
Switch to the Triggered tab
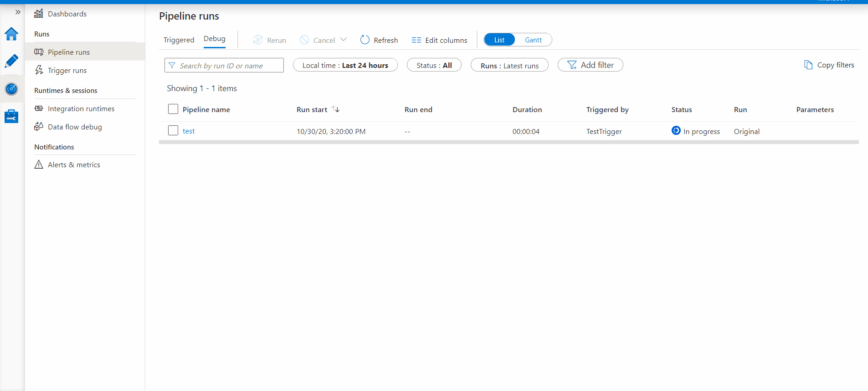coord(179,40)
